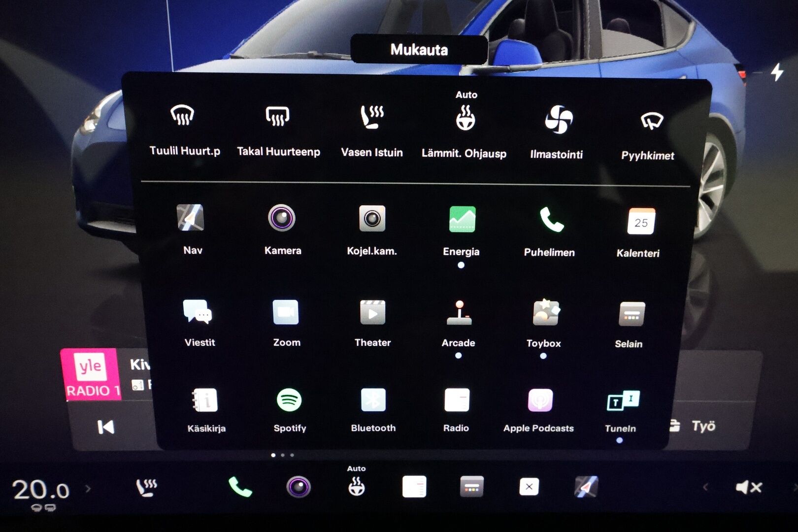Image resolution: width=798 pixels, height=532 pixels.
Task: Select second page dot of app drawer
Action: tap(283, 455)
